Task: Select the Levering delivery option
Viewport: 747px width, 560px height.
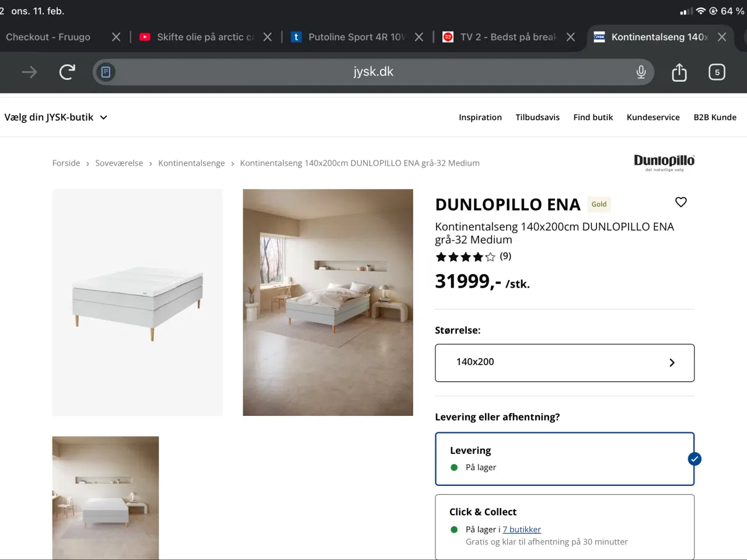Action: (x=564, y=459)
